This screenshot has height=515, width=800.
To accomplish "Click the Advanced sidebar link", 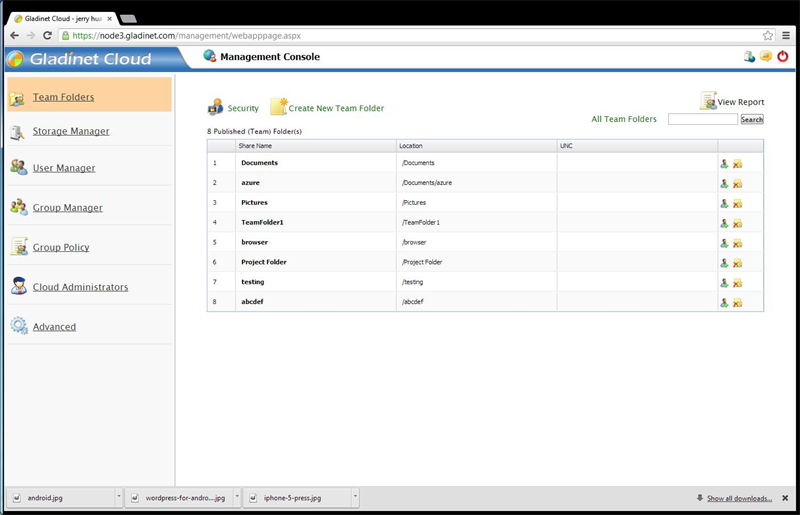I will click(54, 327).
